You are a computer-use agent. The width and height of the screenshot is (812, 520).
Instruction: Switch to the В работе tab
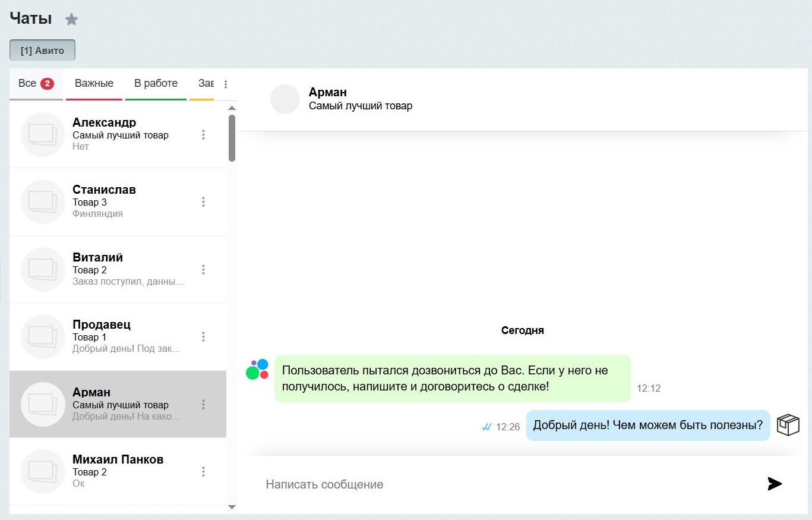[x=156, y=84]
